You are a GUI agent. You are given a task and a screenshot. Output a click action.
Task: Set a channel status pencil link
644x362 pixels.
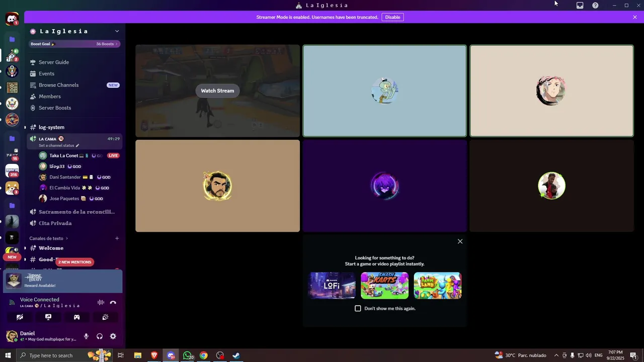click(59, 146)
